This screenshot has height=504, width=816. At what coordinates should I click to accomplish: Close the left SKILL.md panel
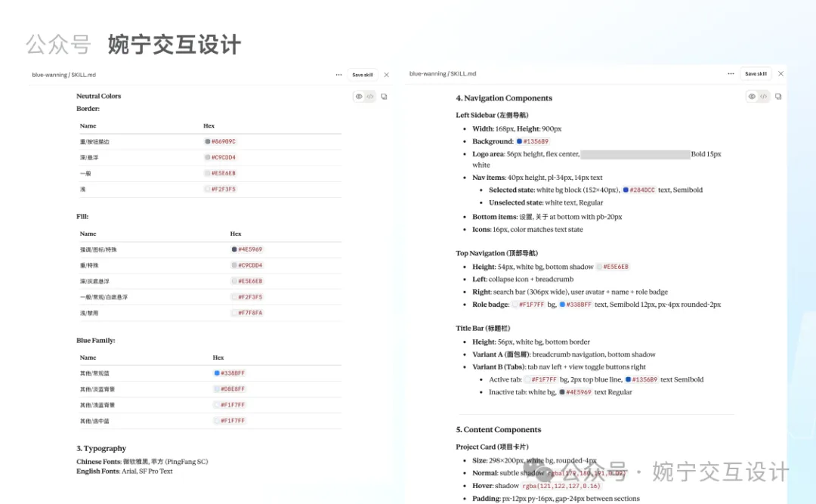click(x=387, y=75)
